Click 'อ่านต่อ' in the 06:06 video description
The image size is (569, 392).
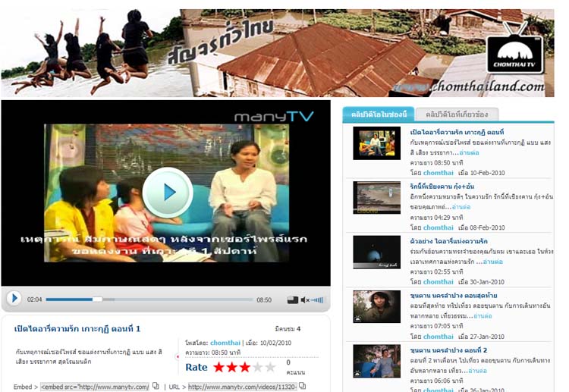[x=477, y=371]
